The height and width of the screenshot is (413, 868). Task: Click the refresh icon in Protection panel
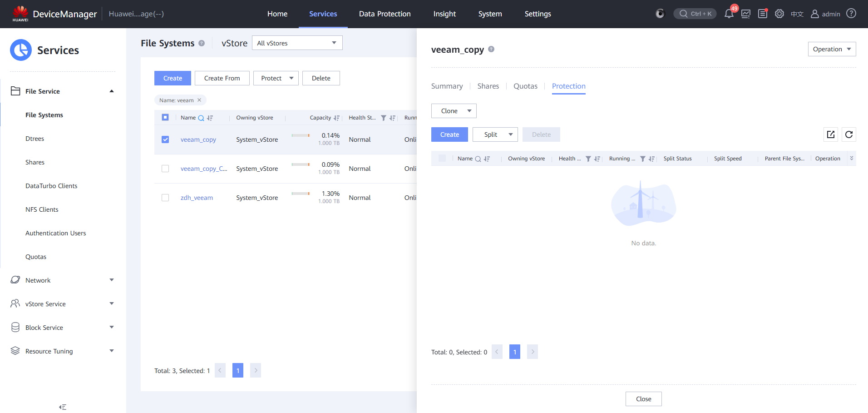849,134
